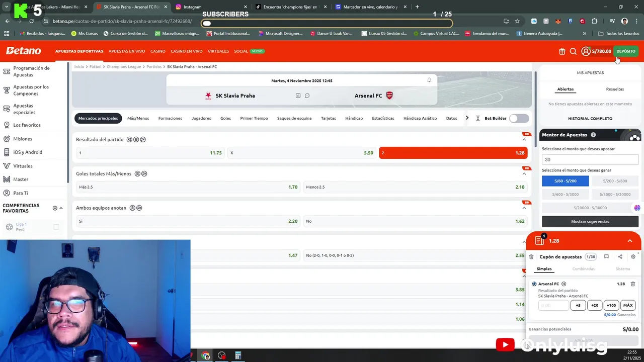The width and height of the screenshot is (644, 362).
Task: Open the gift promotions icon in Betano header
Action: tap(562, 51)
